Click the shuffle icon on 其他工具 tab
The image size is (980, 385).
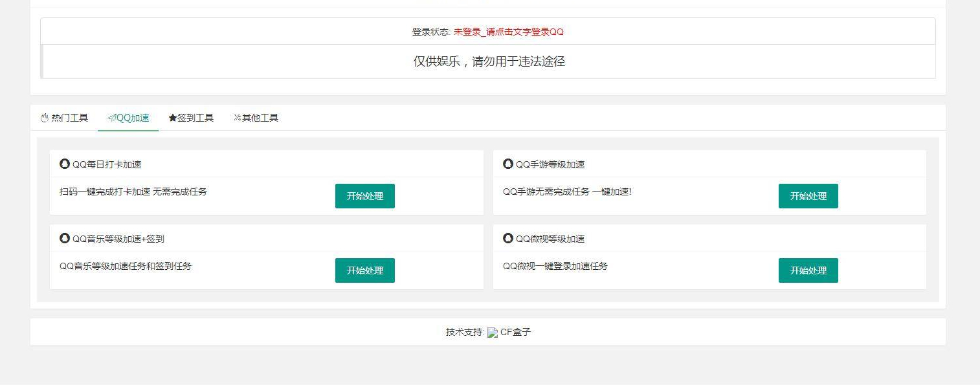pyautogui.click(x=238, y=118)
